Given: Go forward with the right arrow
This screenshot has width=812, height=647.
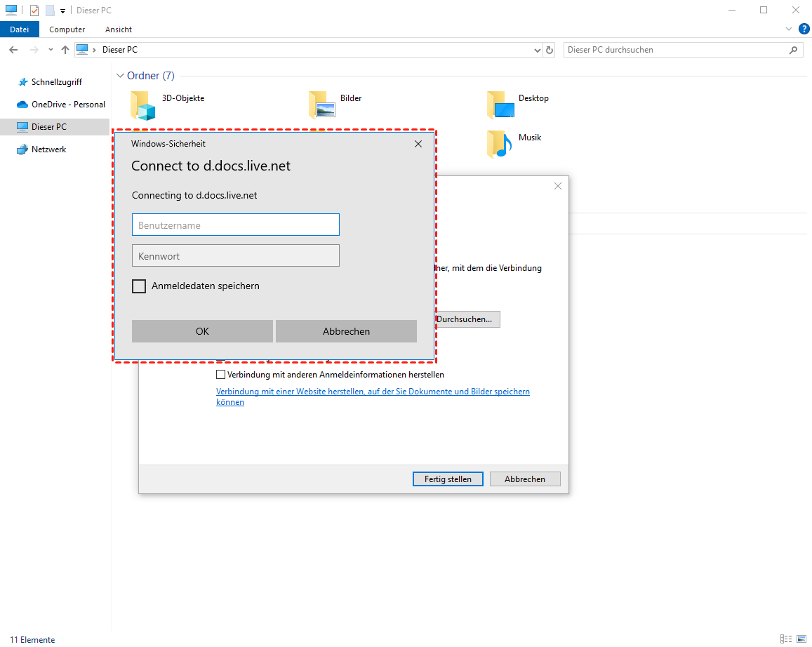Looking at the screenshot, I should point(34,50).
